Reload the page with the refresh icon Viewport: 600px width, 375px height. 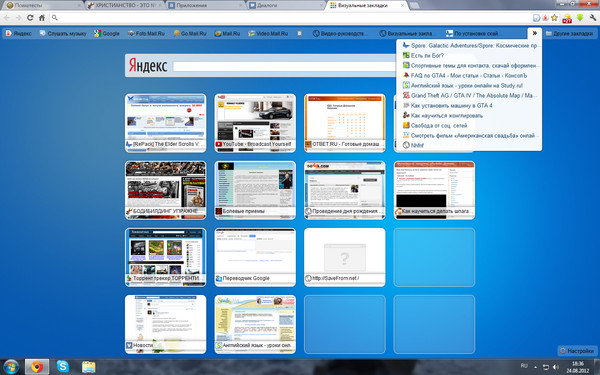(x=30, y=18)
